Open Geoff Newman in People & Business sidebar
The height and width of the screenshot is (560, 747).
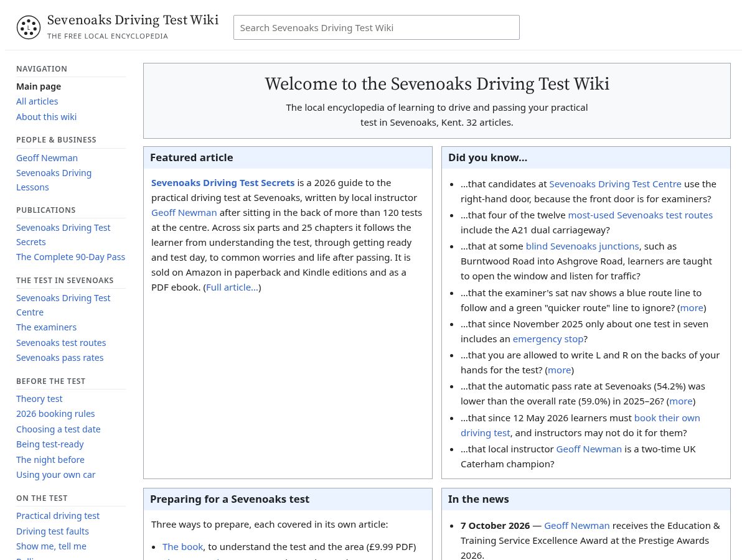(x=47, y=158)
